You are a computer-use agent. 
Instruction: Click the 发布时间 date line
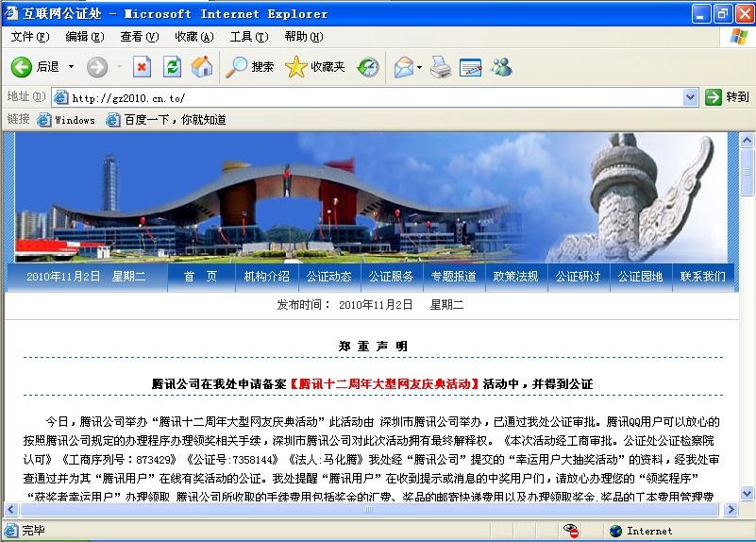[370, 305]
